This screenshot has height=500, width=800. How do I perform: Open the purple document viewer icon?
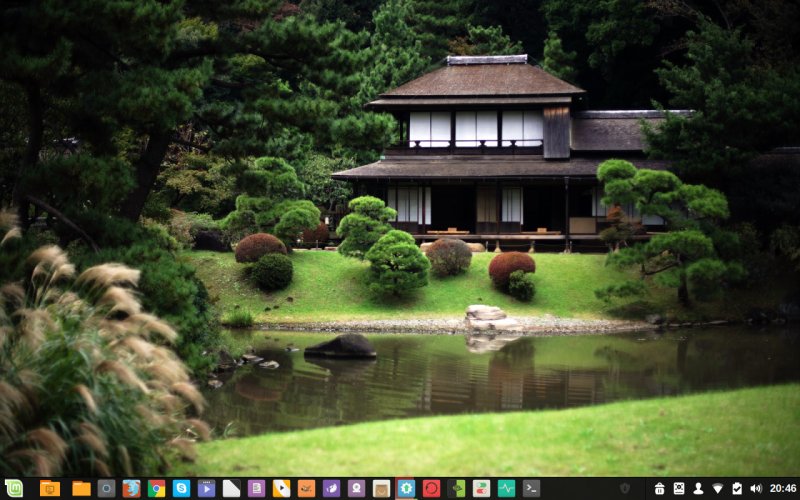point(256,488)
